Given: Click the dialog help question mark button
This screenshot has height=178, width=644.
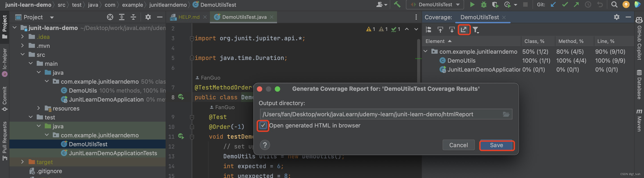Looking at the screenshot, I should point(265,145).
